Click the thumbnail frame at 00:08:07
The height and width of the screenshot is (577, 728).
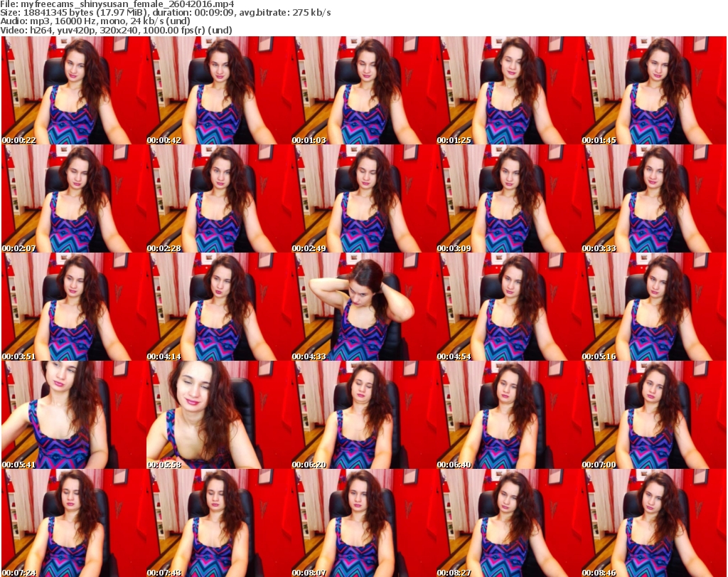point(364,523)
